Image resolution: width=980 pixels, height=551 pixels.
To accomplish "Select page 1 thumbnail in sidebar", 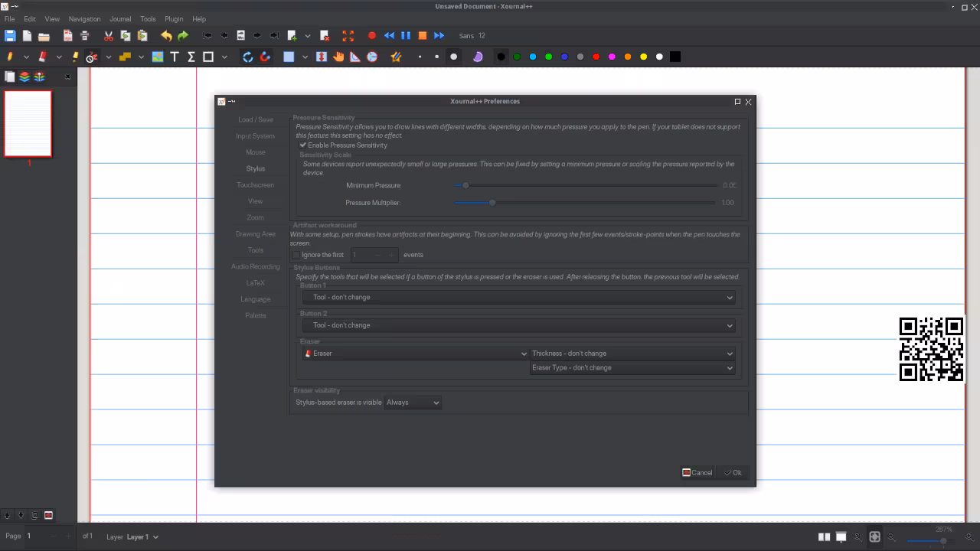I will click(x=28, y=123).
